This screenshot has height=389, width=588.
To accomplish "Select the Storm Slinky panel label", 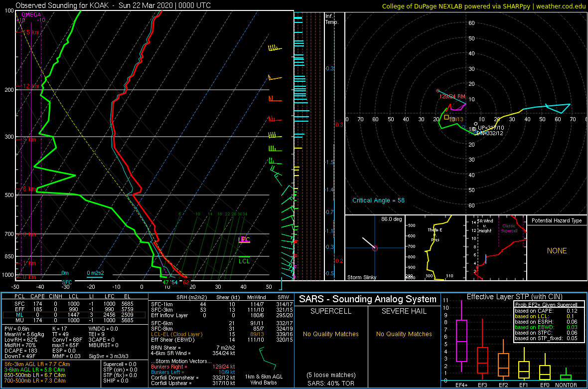I will pos(362,277).
